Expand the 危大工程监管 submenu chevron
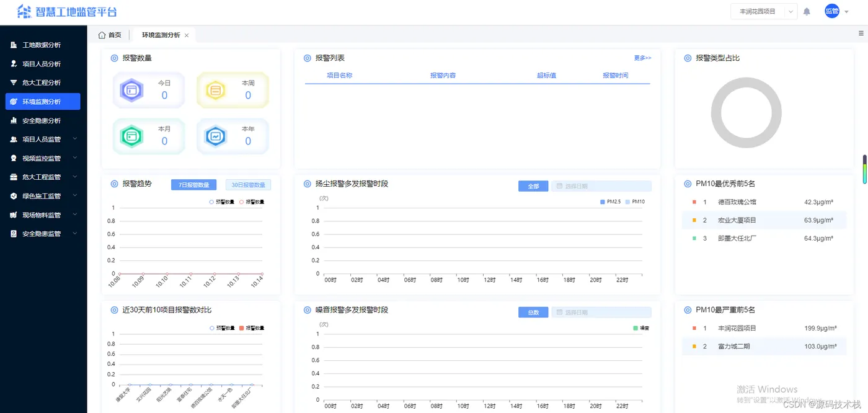The image size is (868, 413). (x=74, y=177)
